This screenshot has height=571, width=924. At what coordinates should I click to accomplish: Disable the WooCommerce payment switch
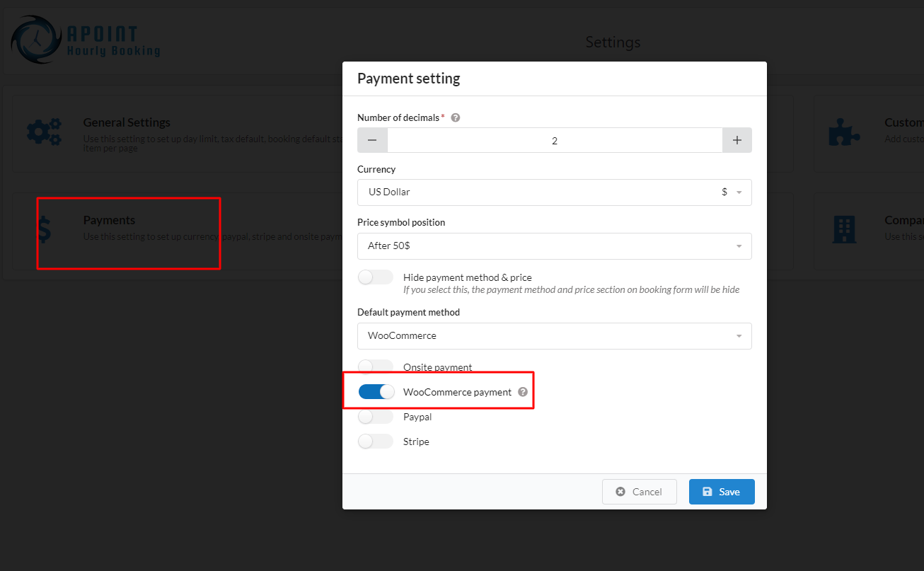(376, 392)
